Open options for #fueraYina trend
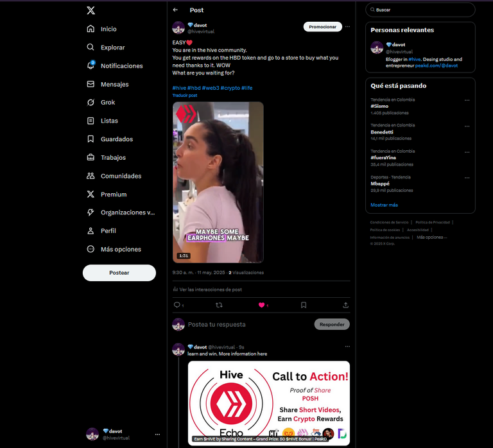493x448 pixels. [x=467, y=152]
